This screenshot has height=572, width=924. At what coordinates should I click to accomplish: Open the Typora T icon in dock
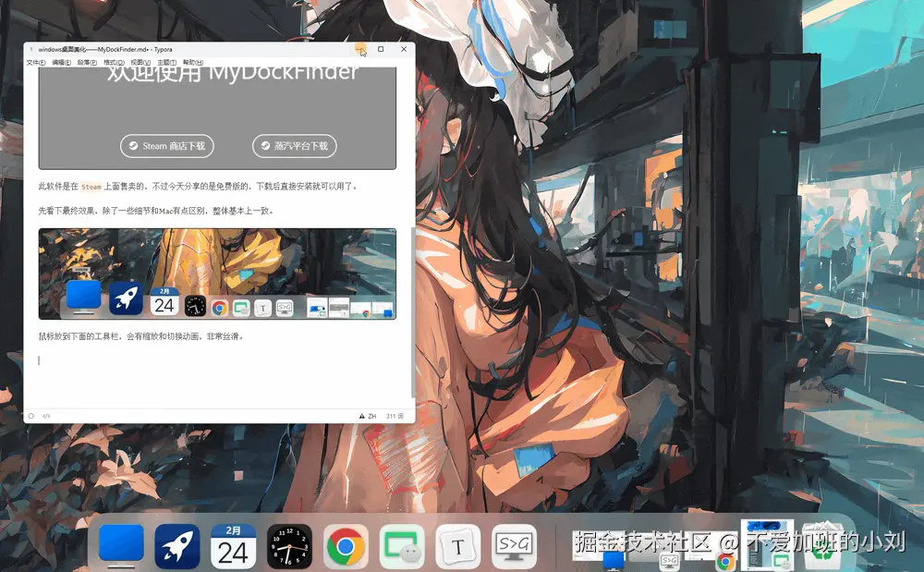pyautogui.click(x=458, y=547)
